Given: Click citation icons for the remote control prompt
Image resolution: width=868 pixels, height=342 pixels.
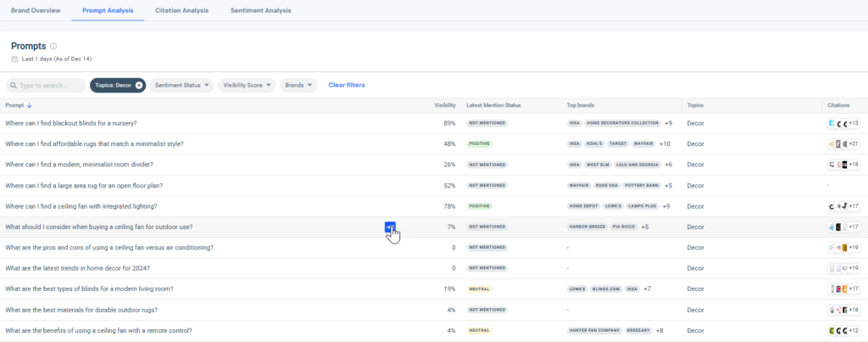Looking at the screenshot, I should click(x=843, y=330).
